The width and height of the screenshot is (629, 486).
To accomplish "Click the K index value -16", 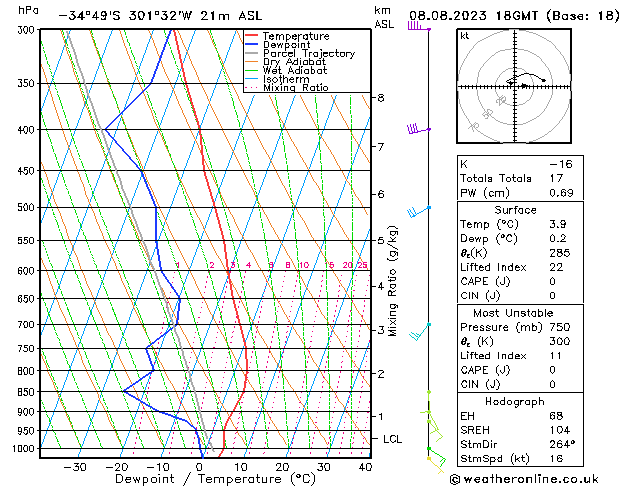I will 561,164.
